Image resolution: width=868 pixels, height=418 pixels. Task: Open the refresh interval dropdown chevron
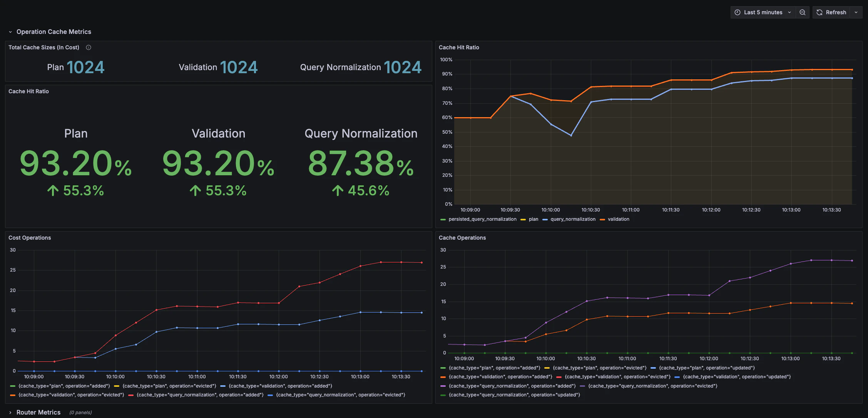click(856, 12)
